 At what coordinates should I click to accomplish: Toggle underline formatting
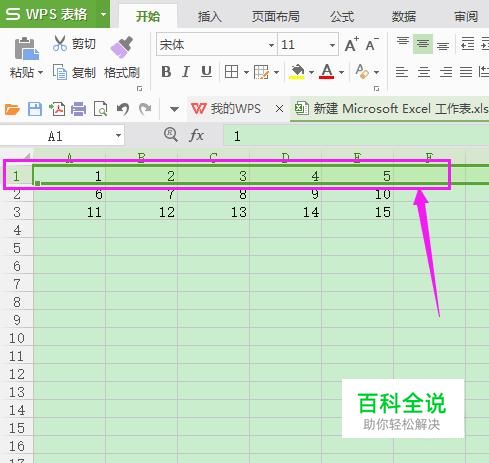point(206,72)
